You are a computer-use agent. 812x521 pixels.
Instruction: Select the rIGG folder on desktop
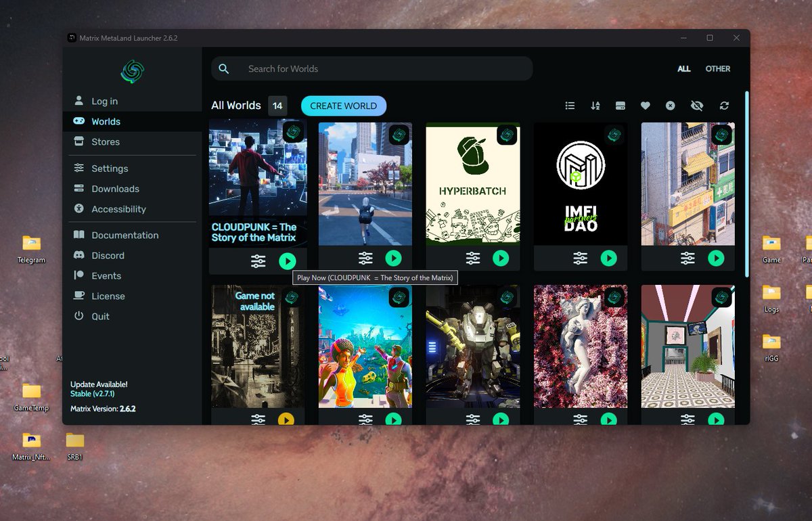[x=771, y=348]
